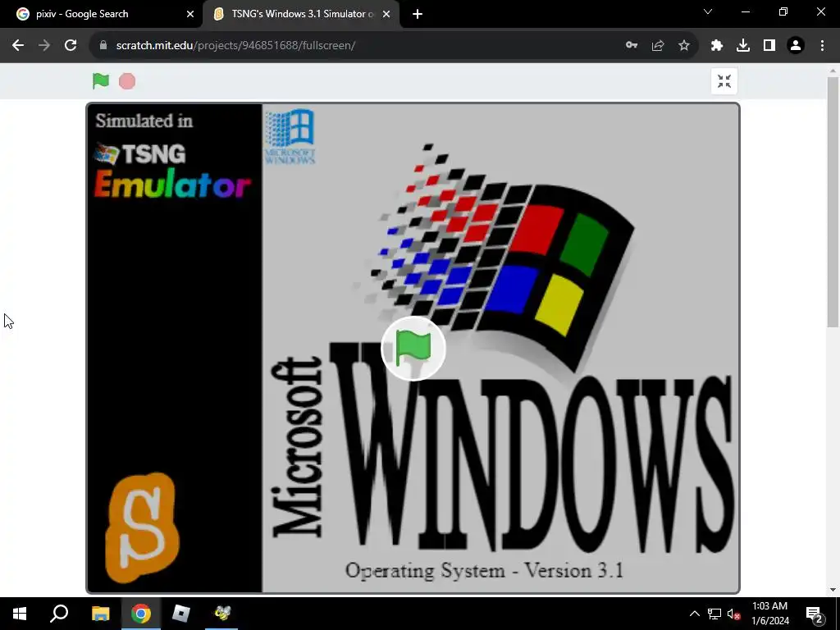Close the pixiv - Google Search tab

coord(190,14)
